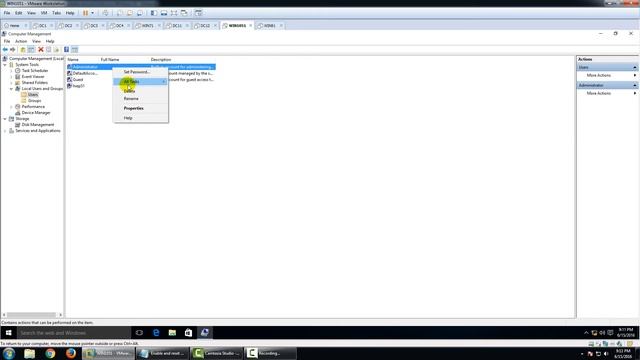Switch to Recording taskbar button
Screen dimensions: 640x360
tap(270, 353)
